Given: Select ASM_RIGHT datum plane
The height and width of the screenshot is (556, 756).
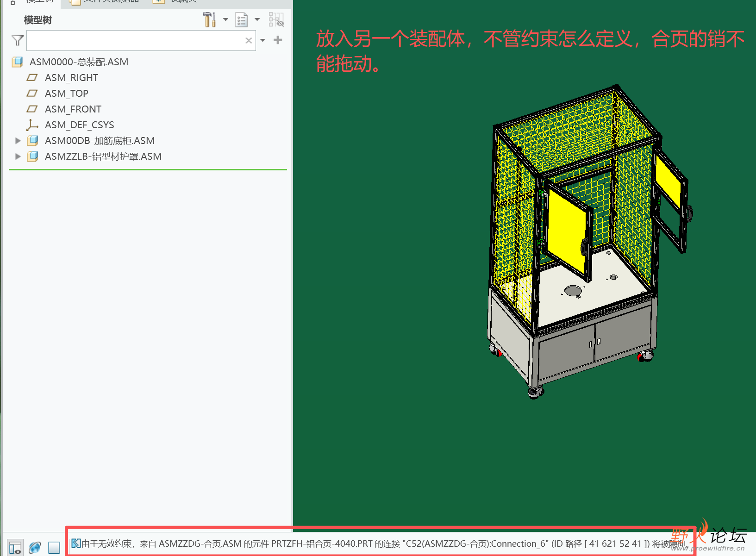Looking at the screenshot, I should [71, 78].
